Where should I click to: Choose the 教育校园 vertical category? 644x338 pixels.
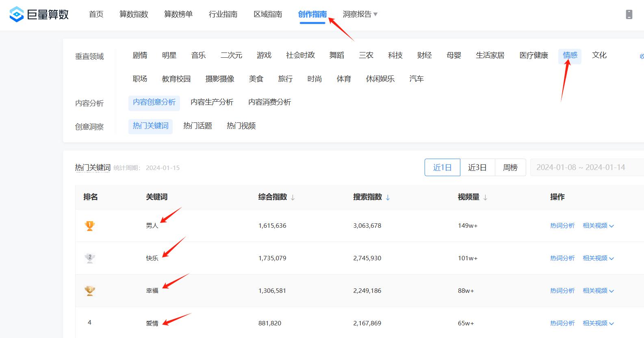(176, 79)
